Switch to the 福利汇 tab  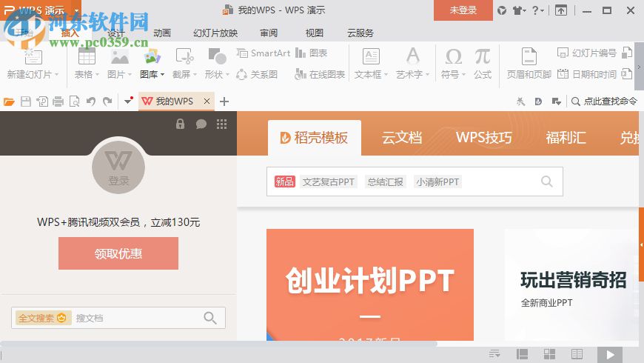click(x=566, y=138)
